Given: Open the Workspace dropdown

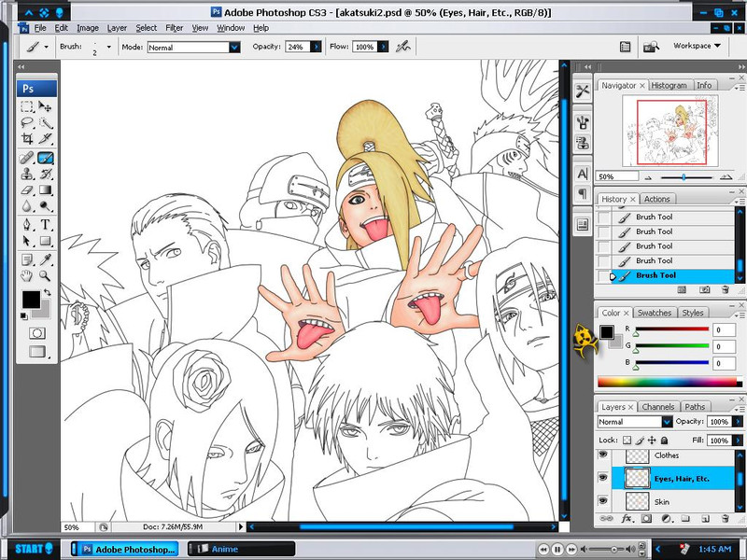Looking at the screenshot, I should pos(697,46).
